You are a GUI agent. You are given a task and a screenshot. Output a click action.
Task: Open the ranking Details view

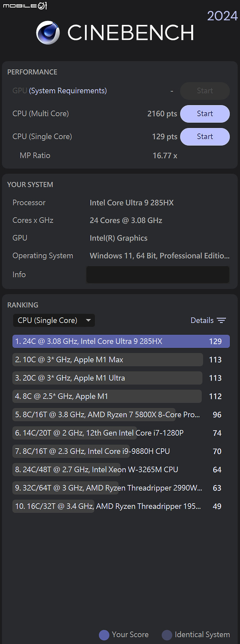click(x=208, y=320)
